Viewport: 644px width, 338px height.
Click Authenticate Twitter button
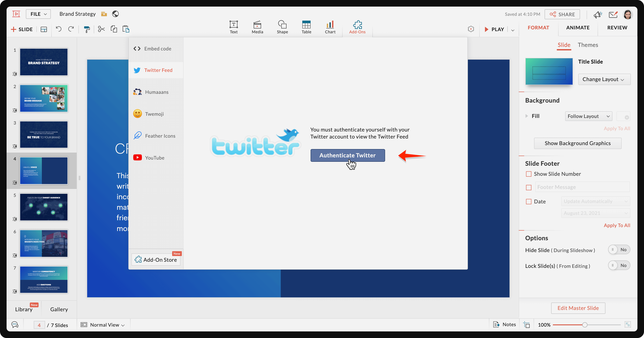[x=347, y=155]
